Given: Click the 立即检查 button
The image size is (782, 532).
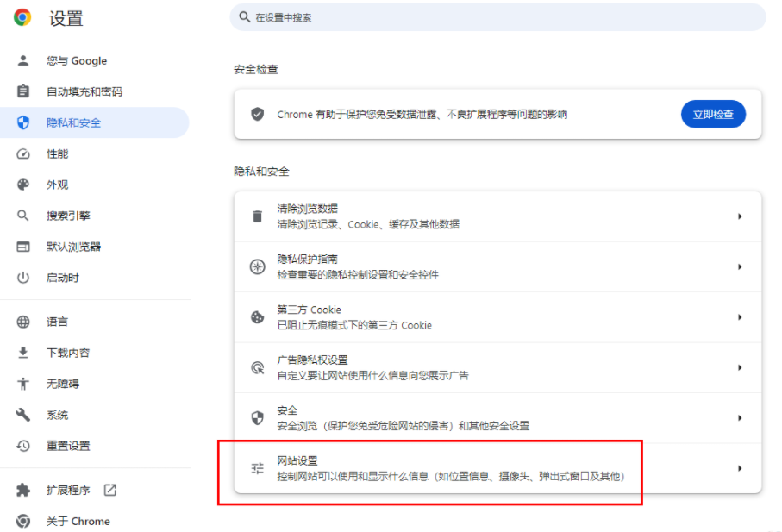Looking at the screenshot, I should (x=713, y=114).
